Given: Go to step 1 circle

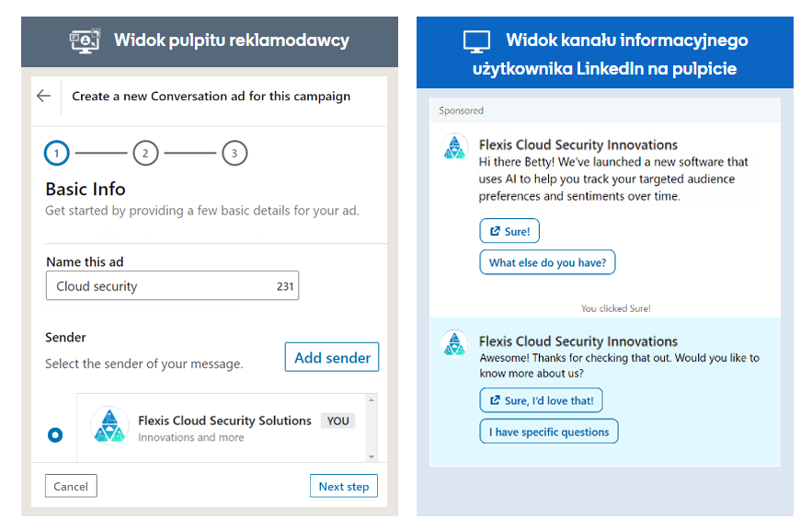Looking at the screenshot, I should click(57, 154).
